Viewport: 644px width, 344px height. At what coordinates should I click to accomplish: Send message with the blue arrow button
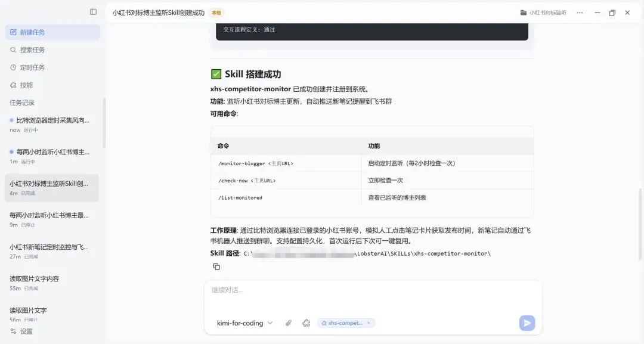tap(527, 323)
